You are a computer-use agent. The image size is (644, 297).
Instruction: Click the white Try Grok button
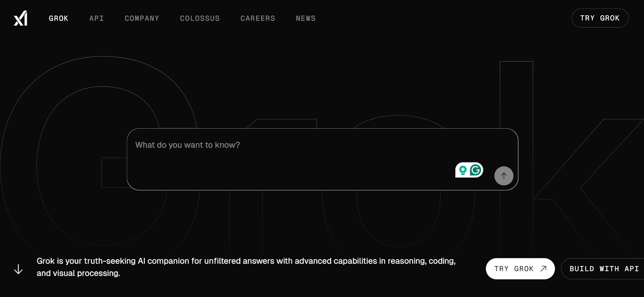pyautogui.click(x=520, y=269)
